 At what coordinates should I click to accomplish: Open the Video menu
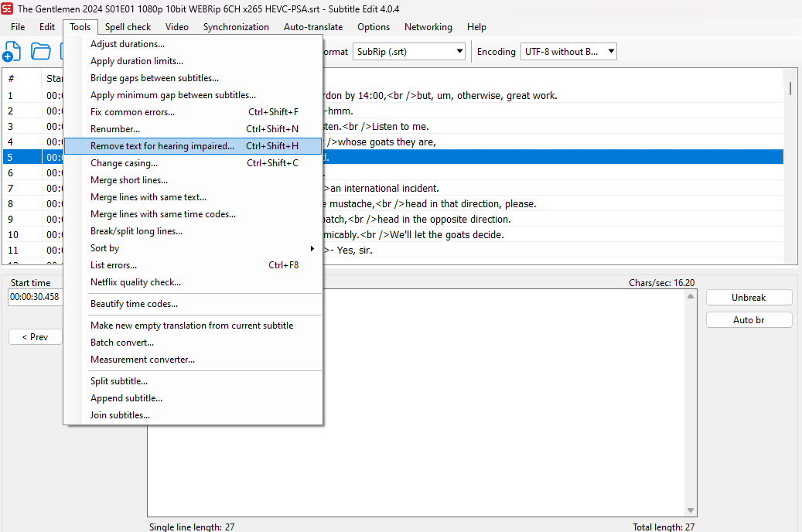coord(177,27)
